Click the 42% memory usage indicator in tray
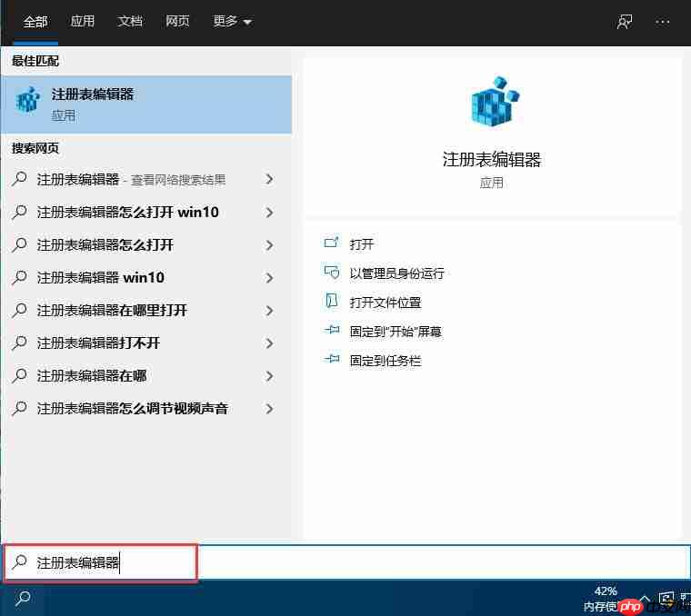 tap(606, 591)
